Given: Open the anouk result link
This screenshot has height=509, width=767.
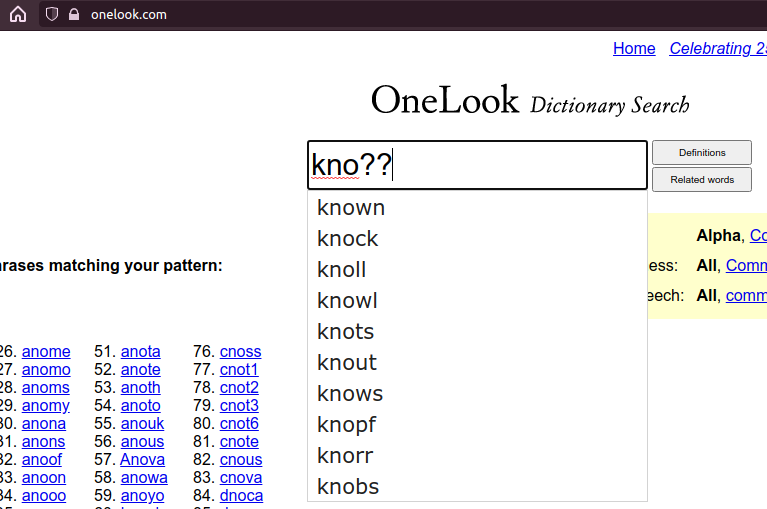Looking at the screenshot, I should coord(142,423).
